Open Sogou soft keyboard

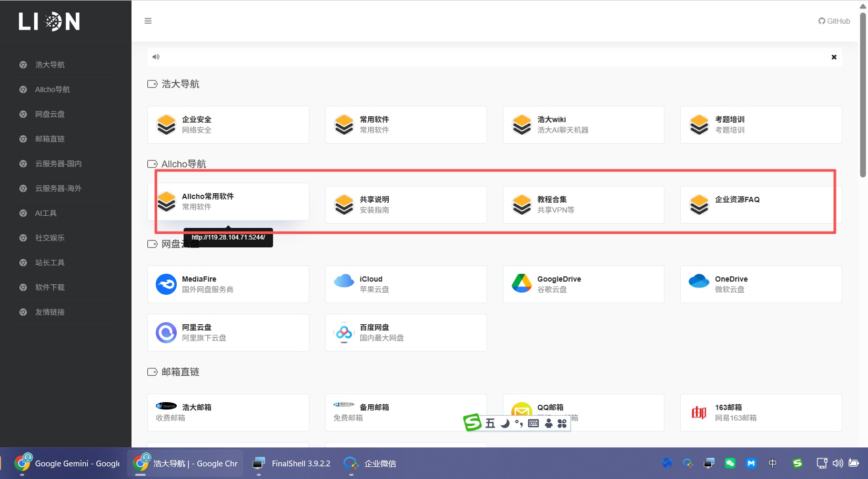click(x=533, y=423)
